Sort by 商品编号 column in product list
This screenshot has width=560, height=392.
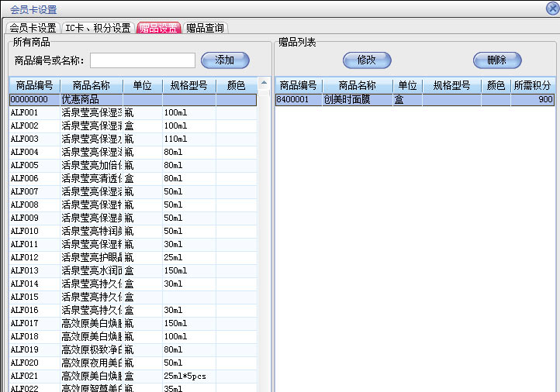coord(34,85)
